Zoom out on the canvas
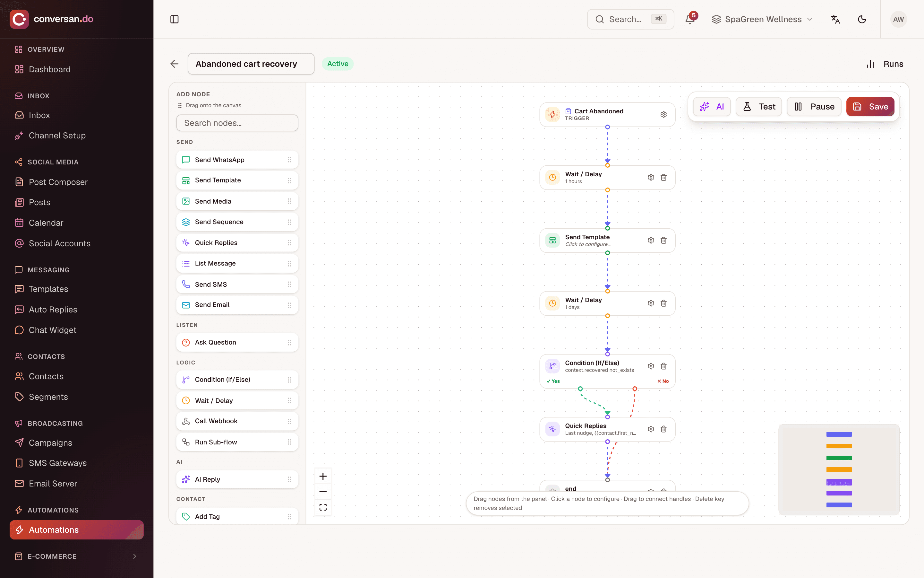The height and width of the screenshot is (578, 924). tap(323, 492)
